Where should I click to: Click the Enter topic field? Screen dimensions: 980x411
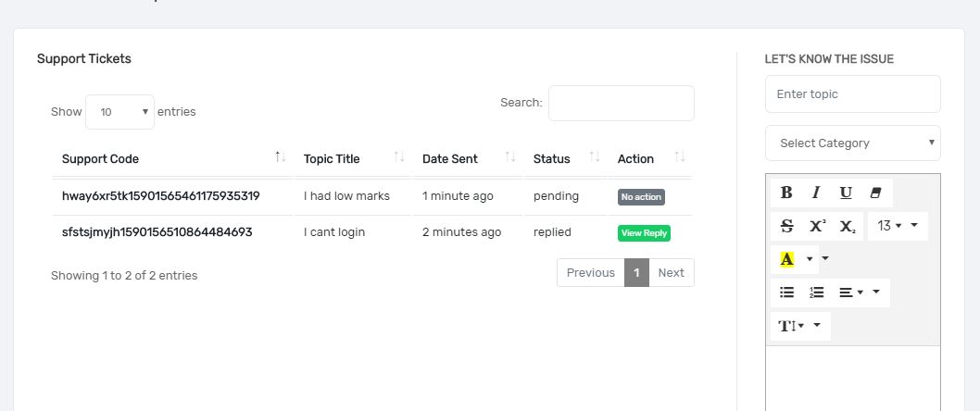(852, 94)
